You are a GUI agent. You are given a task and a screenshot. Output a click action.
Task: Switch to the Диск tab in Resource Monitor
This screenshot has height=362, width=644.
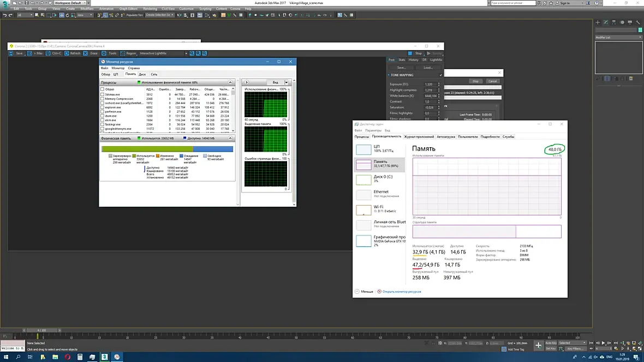click(142, 74)
